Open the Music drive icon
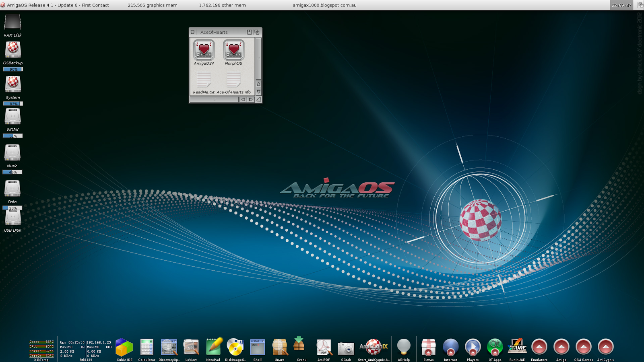Screen dimensions: 644x362 [12, 153]
